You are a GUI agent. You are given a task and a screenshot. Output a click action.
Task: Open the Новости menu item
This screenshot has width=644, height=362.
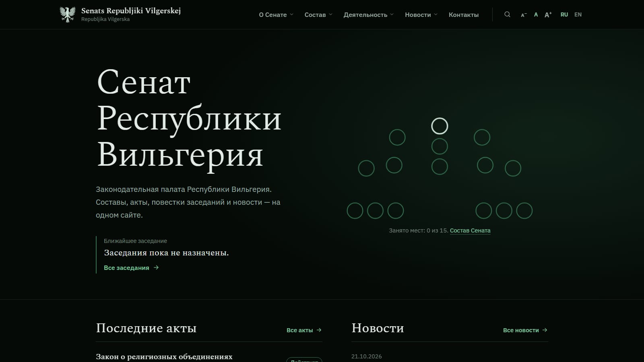coord(418,15)
